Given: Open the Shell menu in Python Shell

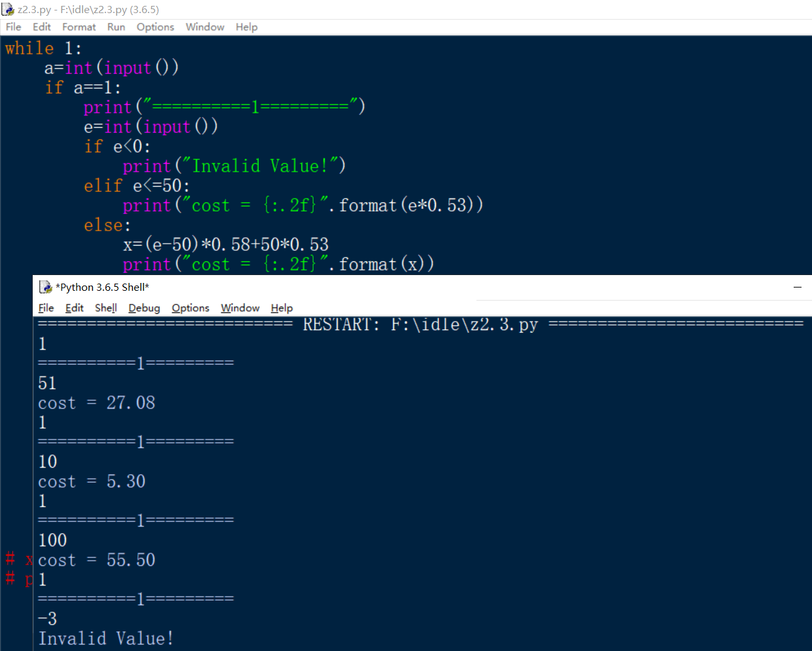Looking at the screenshot, I should pos(106,308).
